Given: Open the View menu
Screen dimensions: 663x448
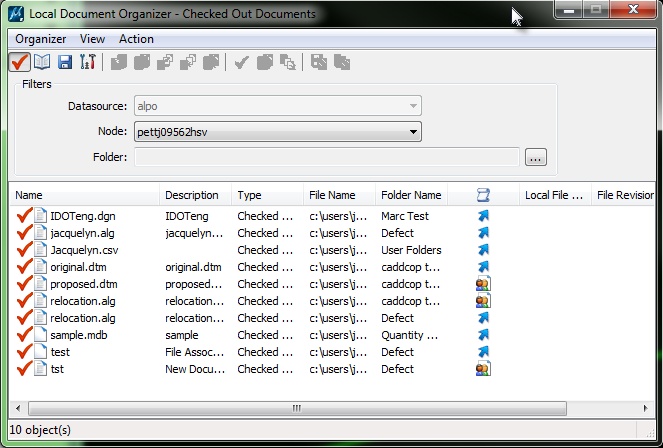Looking at the screenshot, I should click(92, 39).
